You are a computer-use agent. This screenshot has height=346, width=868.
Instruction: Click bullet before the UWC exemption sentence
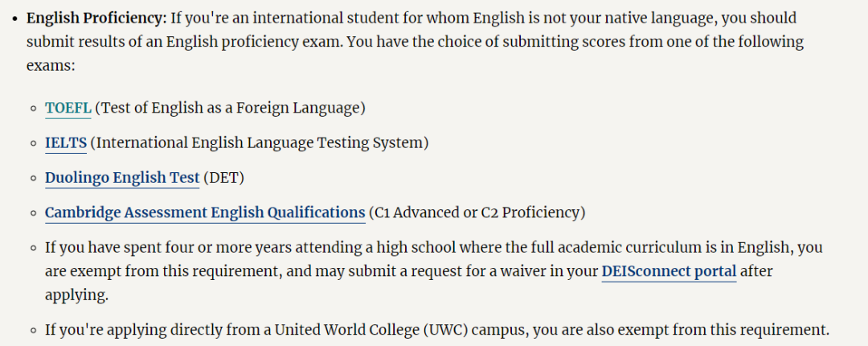[34, 332]
